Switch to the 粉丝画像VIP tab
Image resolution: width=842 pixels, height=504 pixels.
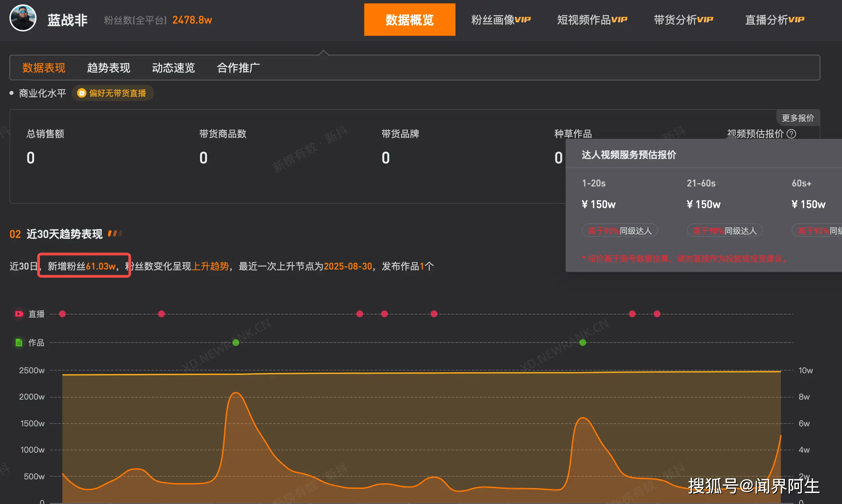[x=501, y=19]
